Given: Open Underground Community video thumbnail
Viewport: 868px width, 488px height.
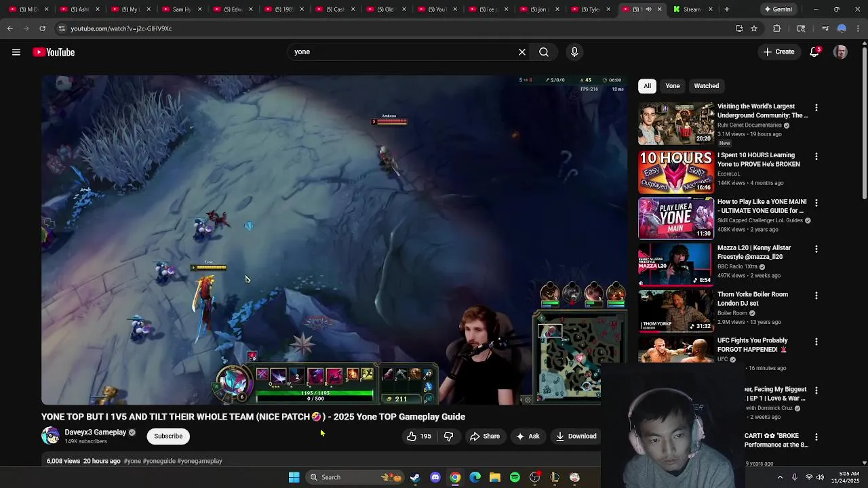Looking at the screenshot, I should [675, 123].
